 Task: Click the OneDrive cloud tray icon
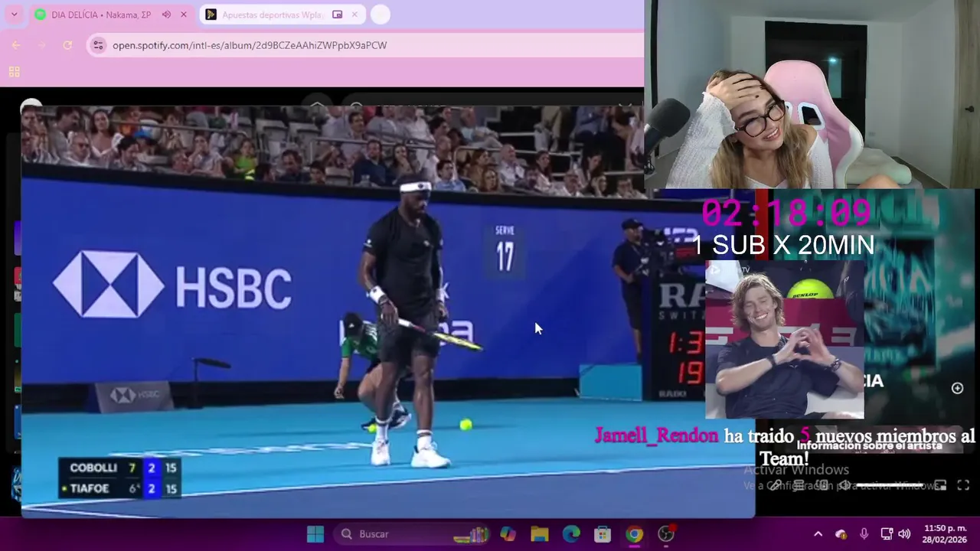click(x=841, y=534)
